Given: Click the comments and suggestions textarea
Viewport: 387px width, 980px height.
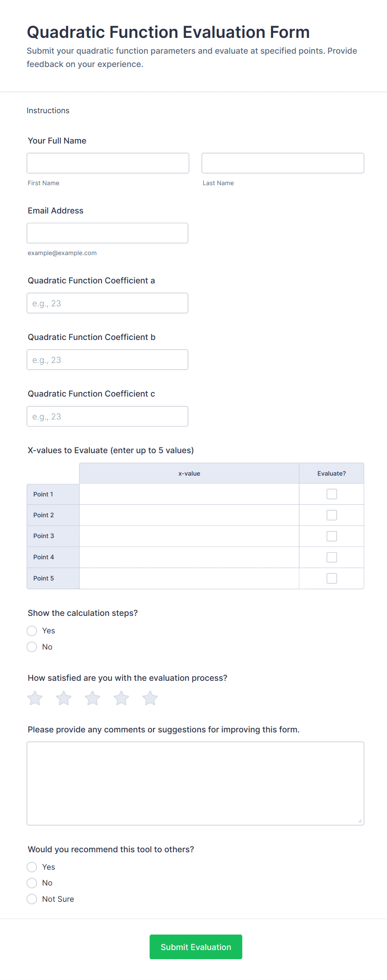Looking at the screenshot, I should pos(195,783).
